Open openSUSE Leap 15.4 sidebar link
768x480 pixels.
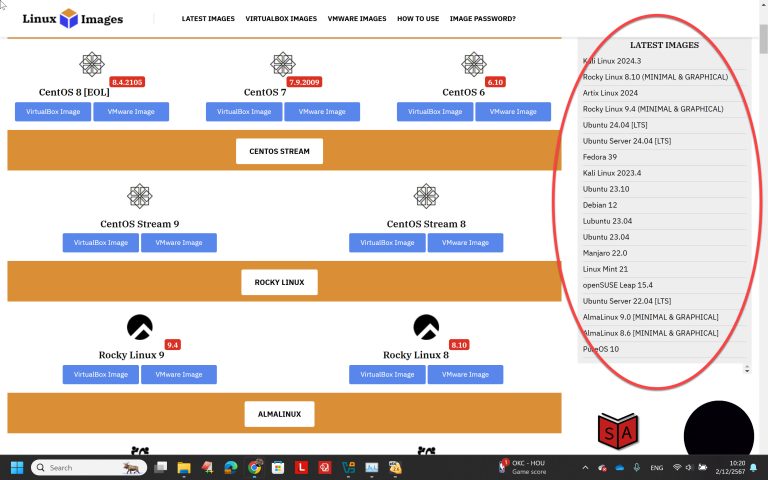(x=618, y=285)
